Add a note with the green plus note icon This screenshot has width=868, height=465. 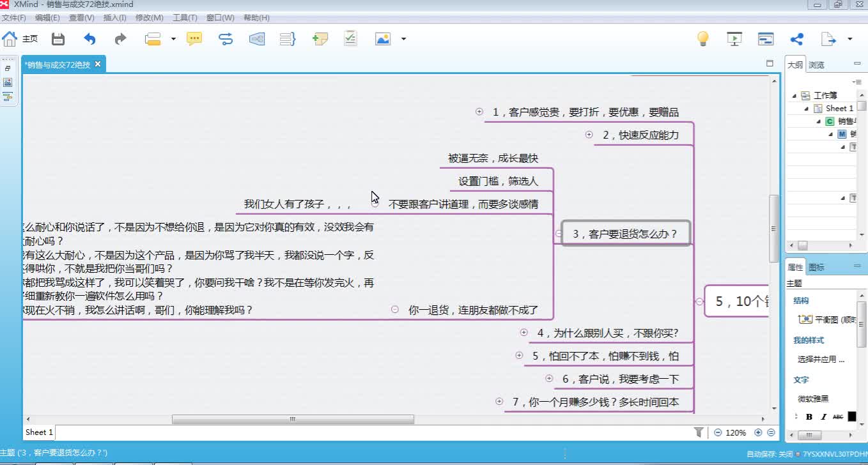click(320, 39)
